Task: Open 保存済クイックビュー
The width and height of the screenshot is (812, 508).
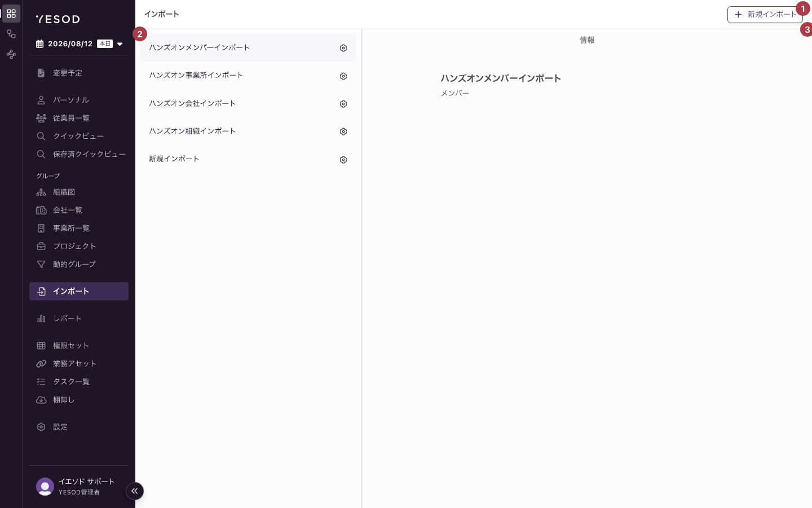Action: coord(79,154)
